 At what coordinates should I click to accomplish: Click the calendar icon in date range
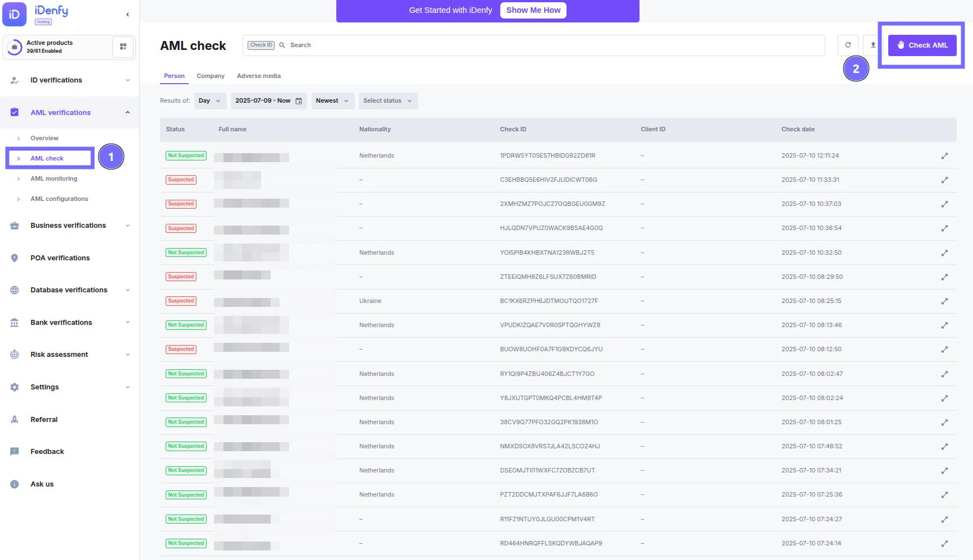(x=299, y=101)
